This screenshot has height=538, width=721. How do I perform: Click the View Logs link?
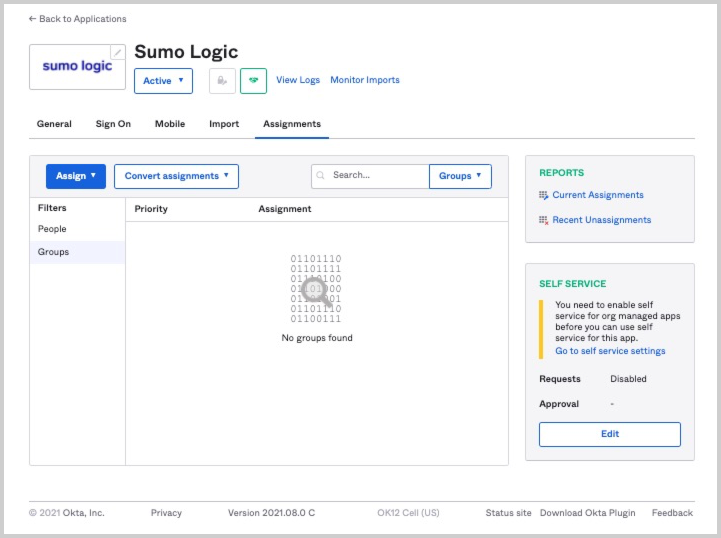(x=298, y=80)
